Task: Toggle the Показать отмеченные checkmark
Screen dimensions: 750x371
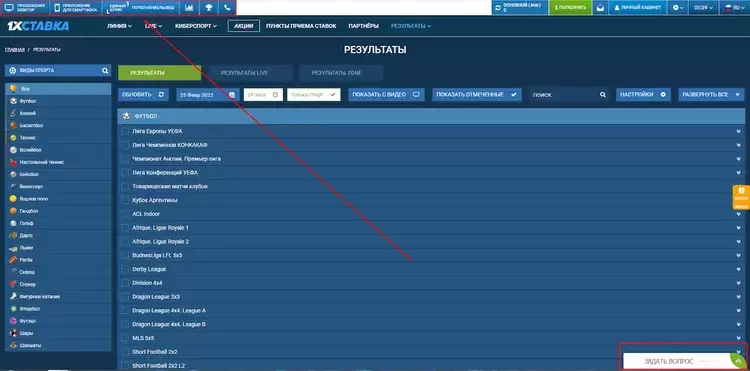Action: 514,95
